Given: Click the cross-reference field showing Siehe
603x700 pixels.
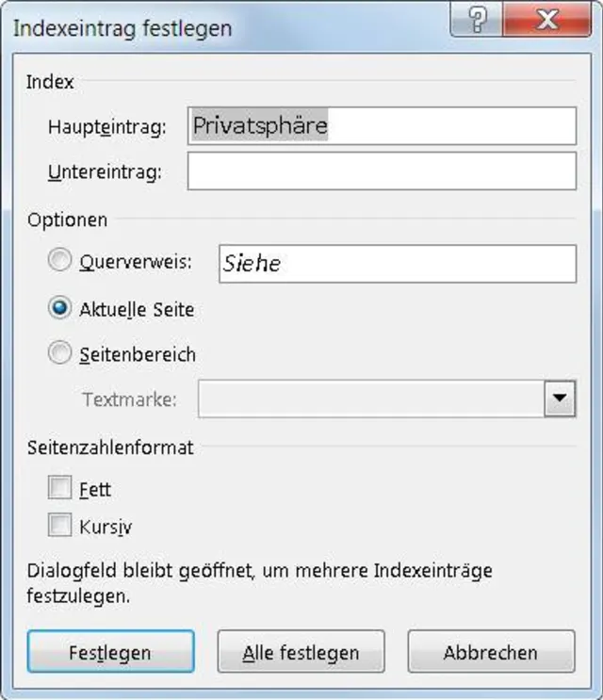Looking at the screenshot, I should click(397, 264).
